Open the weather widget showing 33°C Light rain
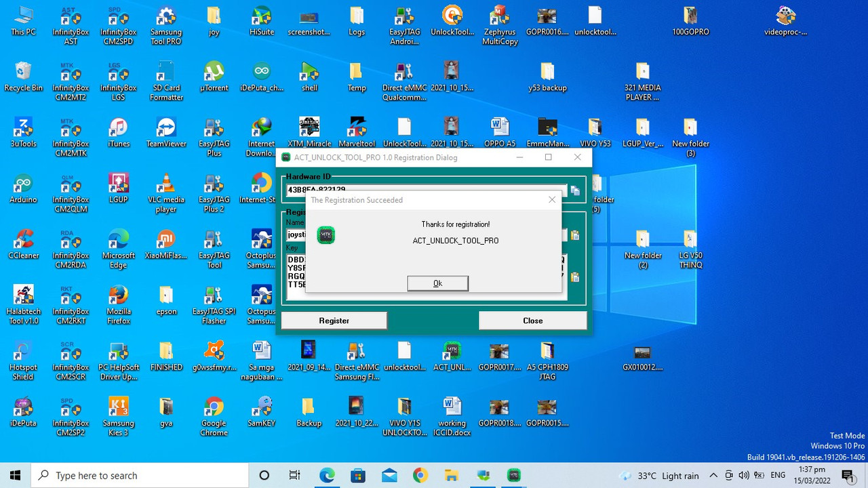 [659, 475]
